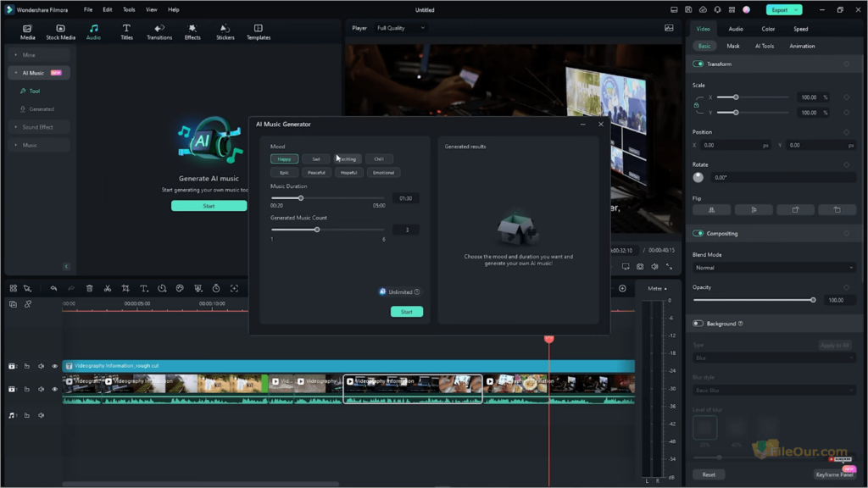This screenshot has height=488, width=868.
Task: Open the Crop tool icon
Action: pos(126,289)
